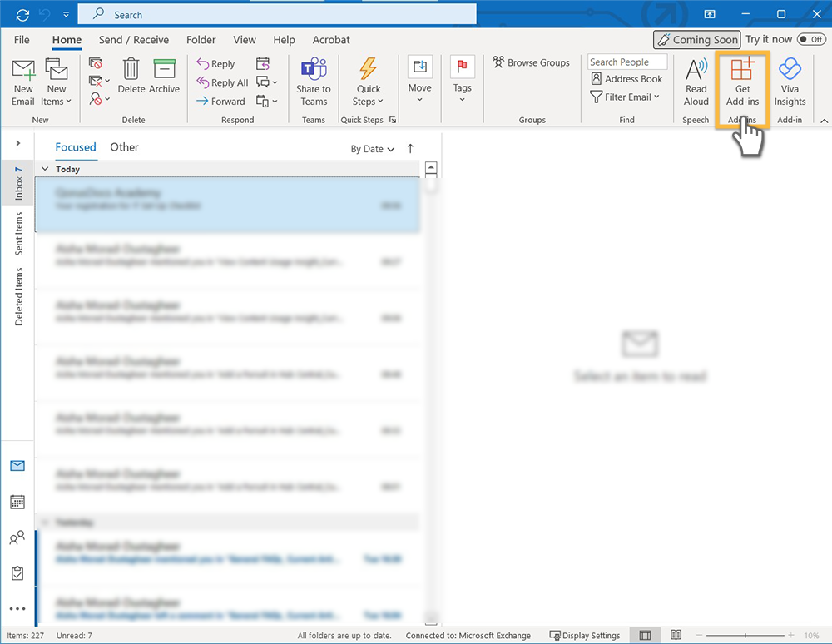Open the Help tab
Screen dimensions: 832x644
[x=284, y=40]
